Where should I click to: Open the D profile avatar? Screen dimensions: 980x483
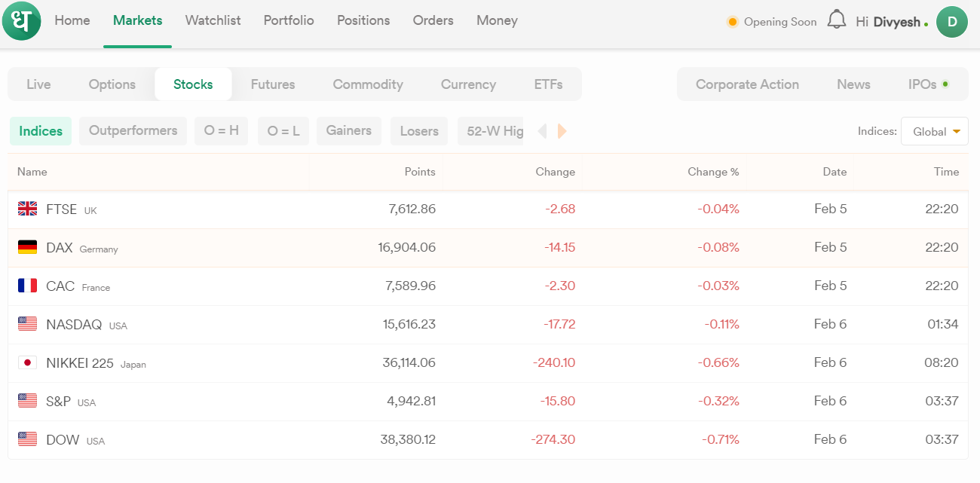[952, 22]
